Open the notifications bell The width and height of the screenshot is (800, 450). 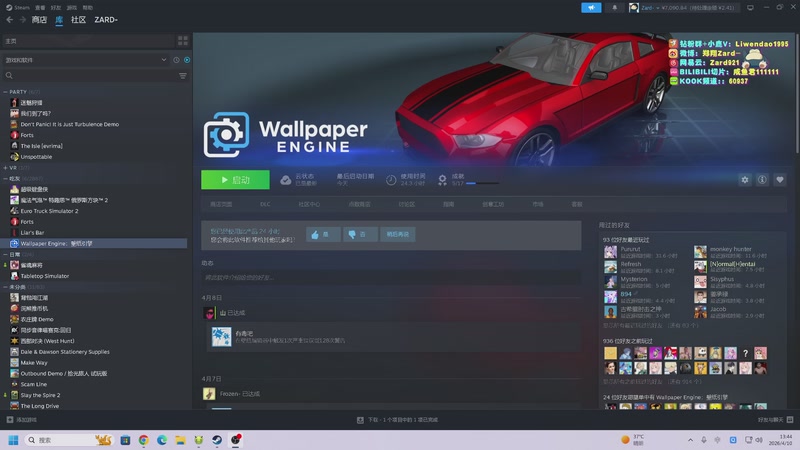614,8
